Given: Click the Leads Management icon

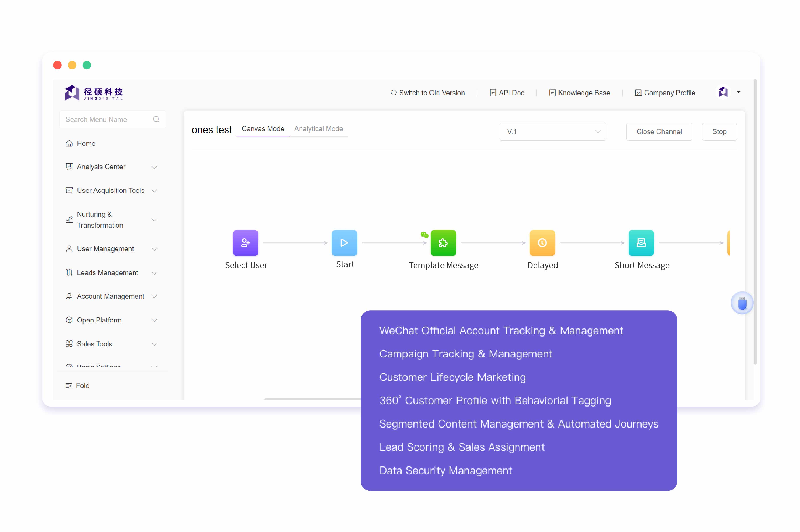Looking at the screenshot, I should tap(69, 272).
